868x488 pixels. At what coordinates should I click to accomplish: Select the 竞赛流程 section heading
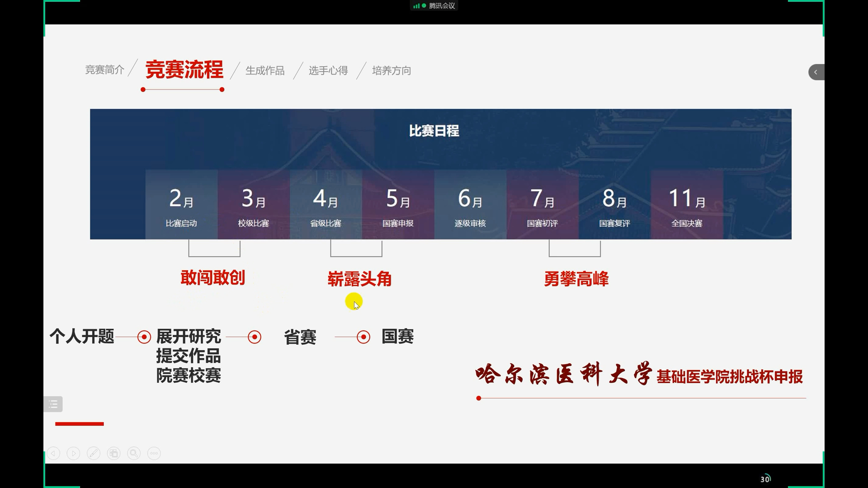[184, 70]
